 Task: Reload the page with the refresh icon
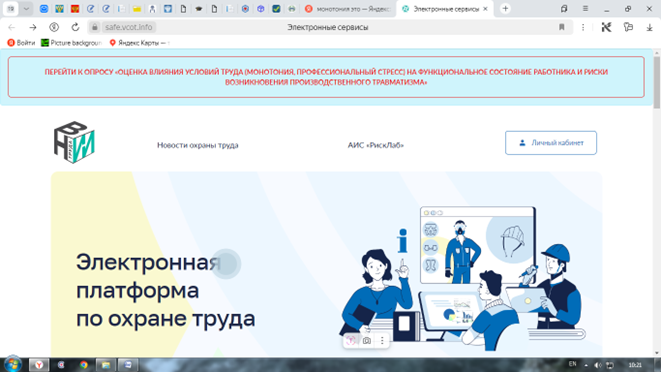[75, 27]
